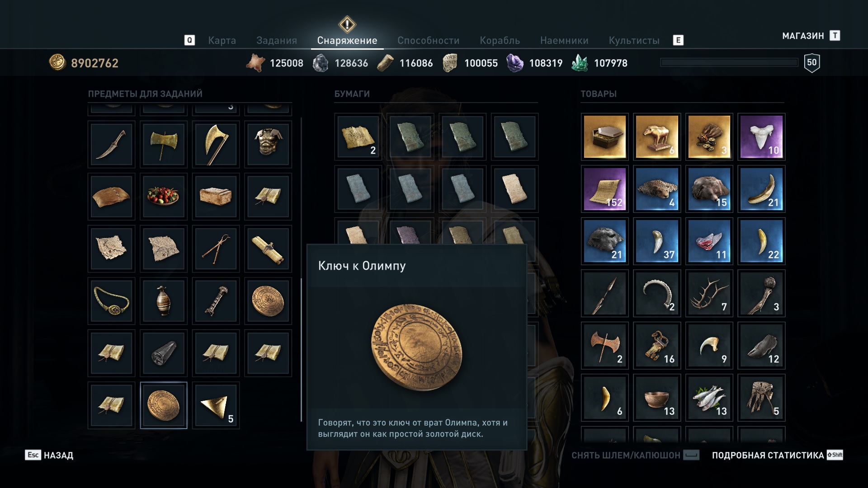The width and height of the screenshot is (868, 488).
Task: Select the golden necklace quest item
Action: coord(111,300)
